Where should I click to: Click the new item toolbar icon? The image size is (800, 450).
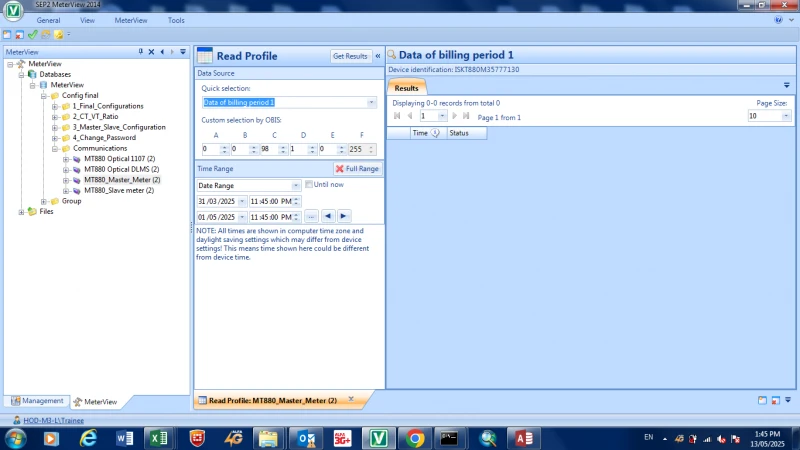[x=7, y=35]
